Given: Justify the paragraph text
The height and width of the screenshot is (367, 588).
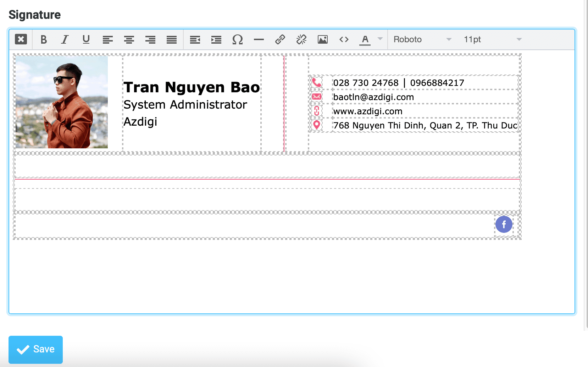Looking at the screenshot, I should 172,39.
